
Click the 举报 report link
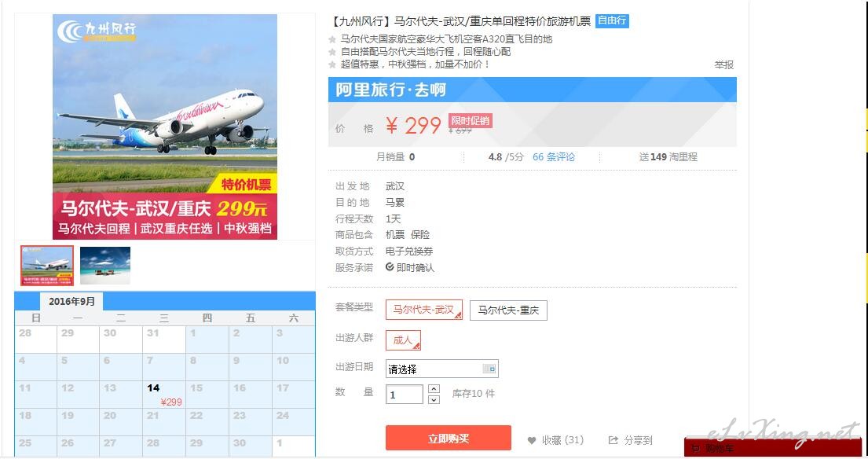coord(723,64)
